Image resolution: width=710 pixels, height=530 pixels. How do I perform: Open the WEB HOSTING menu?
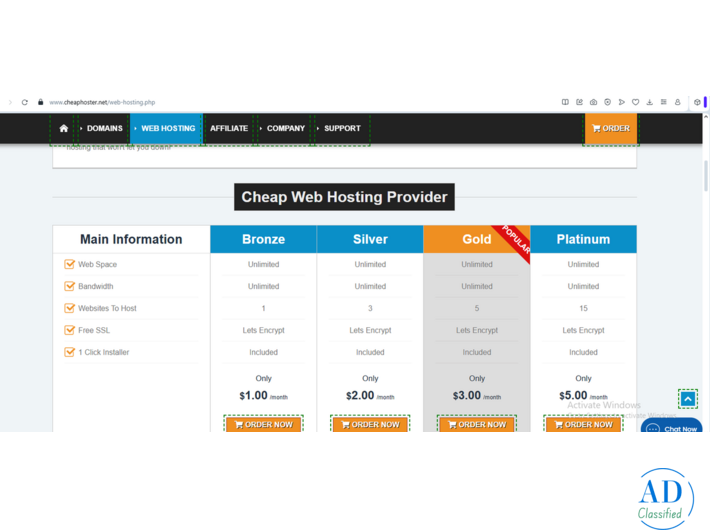(166, 129)
